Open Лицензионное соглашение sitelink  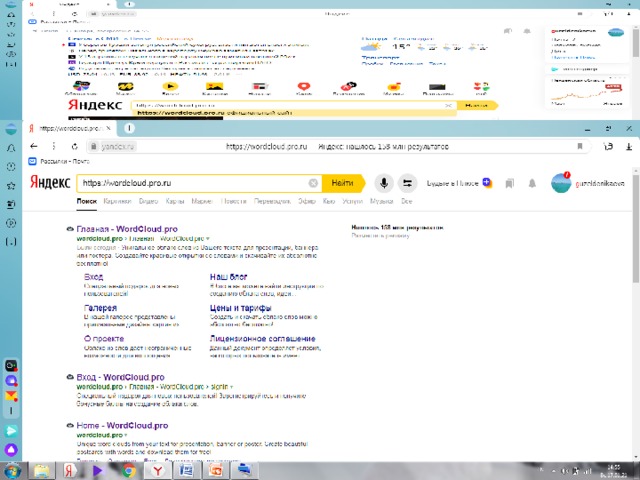[x=262, y=339]
